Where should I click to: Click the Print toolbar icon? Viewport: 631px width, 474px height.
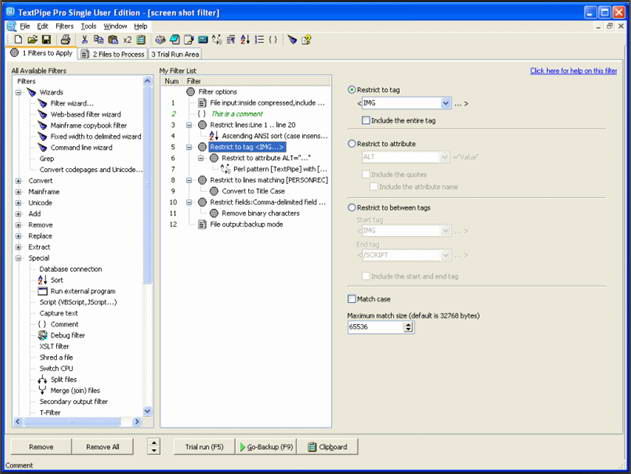click(x=66, y=40)
